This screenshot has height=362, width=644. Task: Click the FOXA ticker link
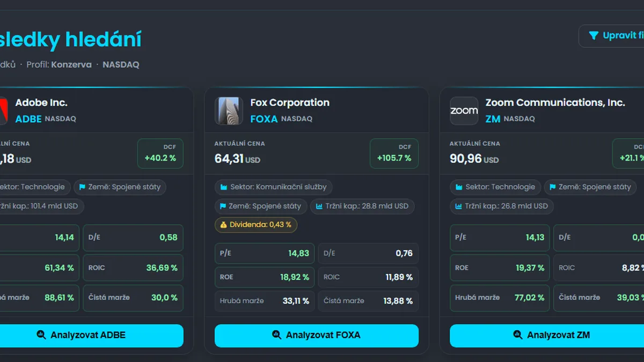[264, 119]
